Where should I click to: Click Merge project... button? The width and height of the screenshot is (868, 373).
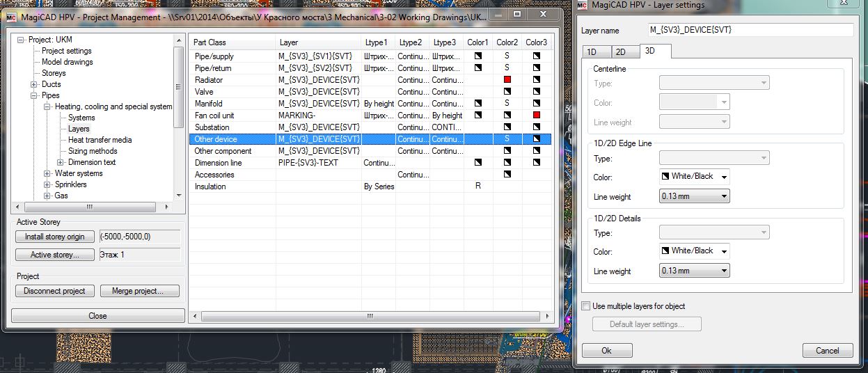pyautogui.click(x=140, y=291)
